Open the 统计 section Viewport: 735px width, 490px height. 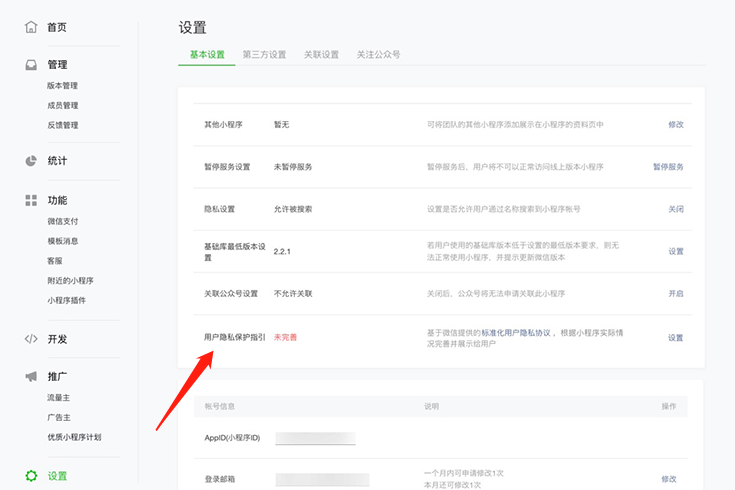pyautogui.click(x=57, y=161)
